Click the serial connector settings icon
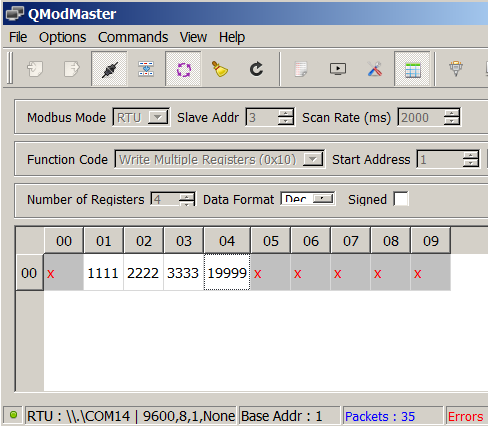This screenshot has height=426, width=488. click(x=456, y=69)
